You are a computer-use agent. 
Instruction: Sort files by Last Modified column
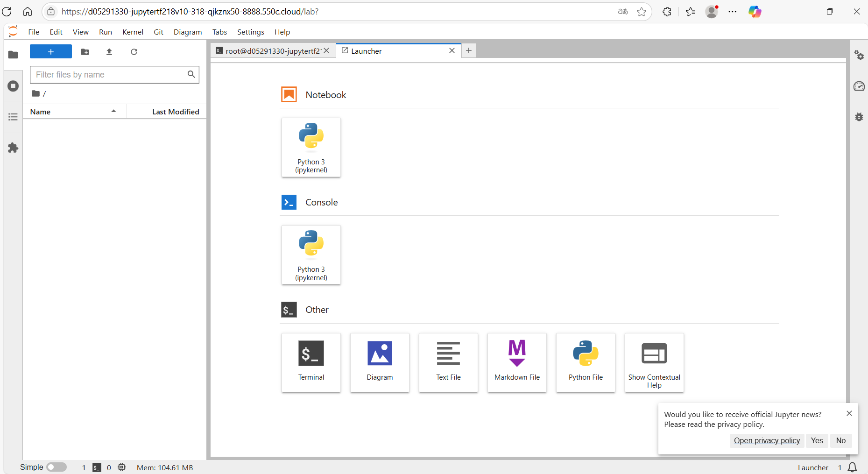[176, 112]
